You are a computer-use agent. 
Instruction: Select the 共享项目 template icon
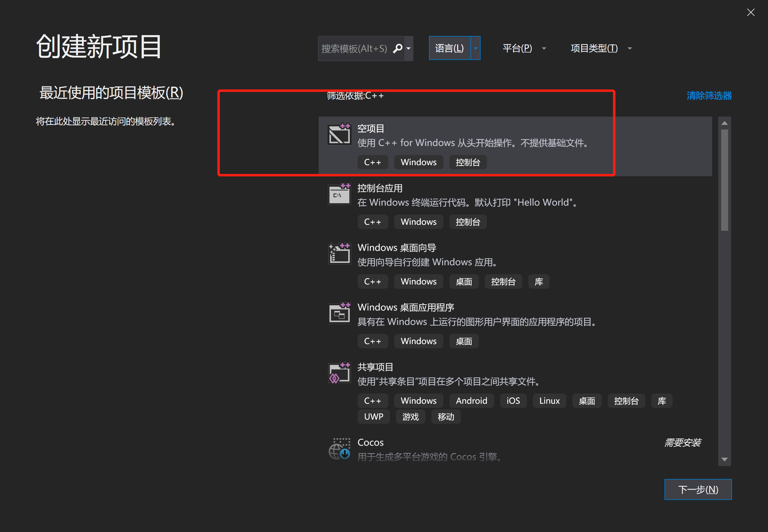click(339, 372)
